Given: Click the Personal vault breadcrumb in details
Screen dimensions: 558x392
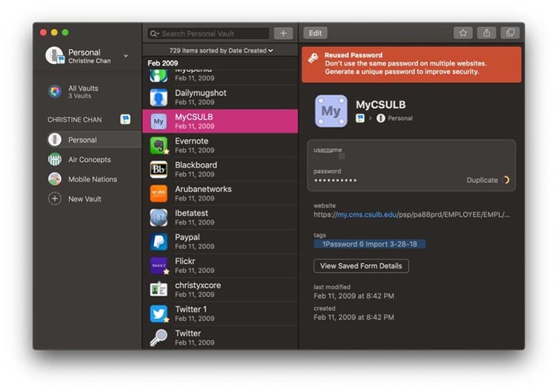Looking at the screenshot, I should tap(395, 118).
